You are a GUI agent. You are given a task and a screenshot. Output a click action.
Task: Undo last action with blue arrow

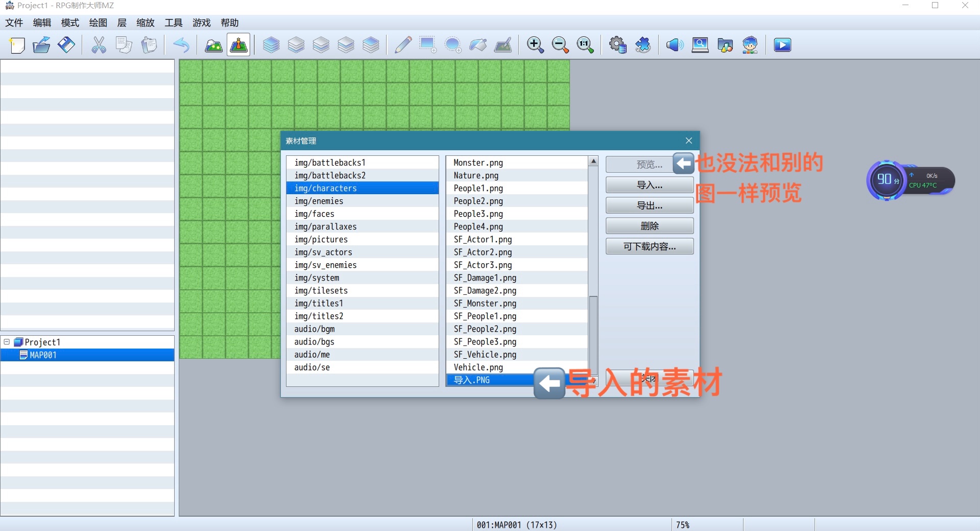tap(181, 45)
